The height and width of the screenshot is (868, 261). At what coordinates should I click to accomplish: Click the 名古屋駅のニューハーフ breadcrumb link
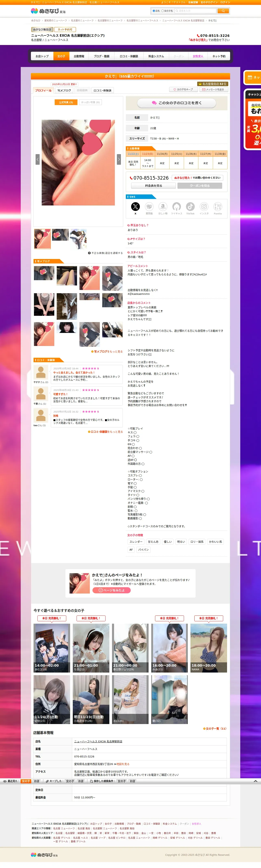110,21
